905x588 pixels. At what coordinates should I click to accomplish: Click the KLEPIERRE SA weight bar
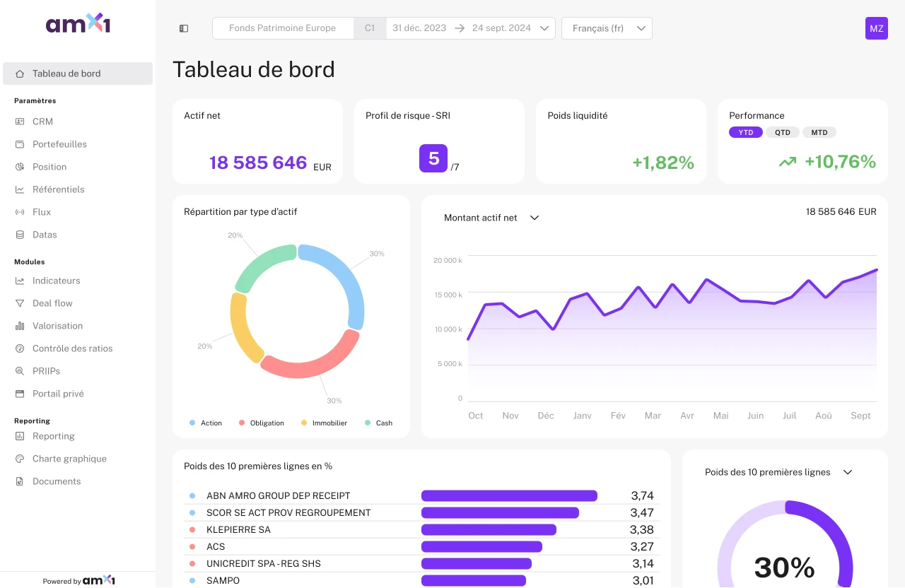coord(489,529)
